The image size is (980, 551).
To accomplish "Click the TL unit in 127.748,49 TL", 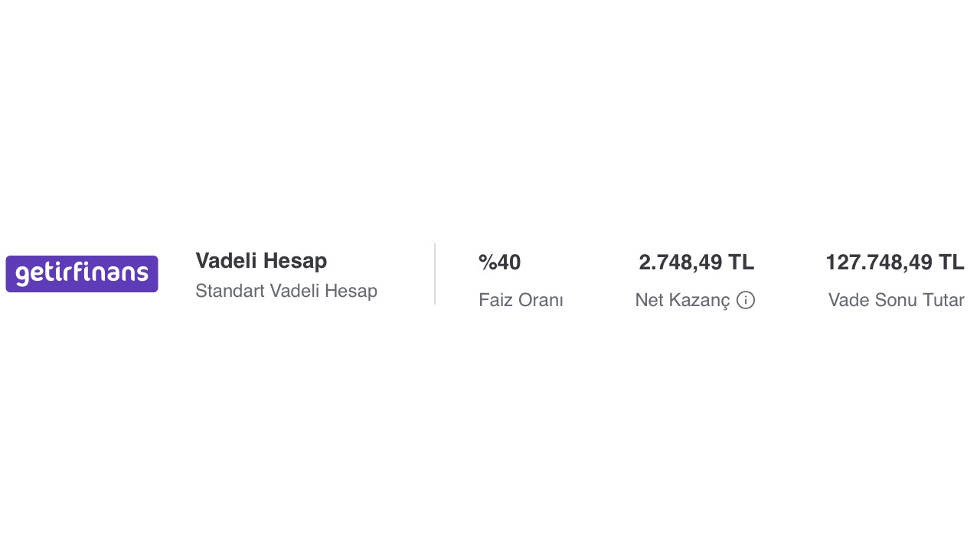I will [x=951, y=262].
